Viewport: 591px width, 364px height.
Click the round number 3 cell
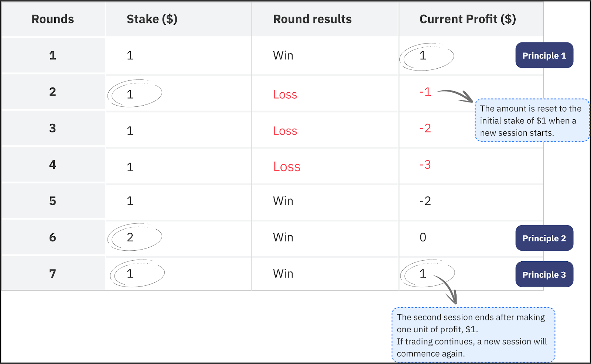point(52,128)
